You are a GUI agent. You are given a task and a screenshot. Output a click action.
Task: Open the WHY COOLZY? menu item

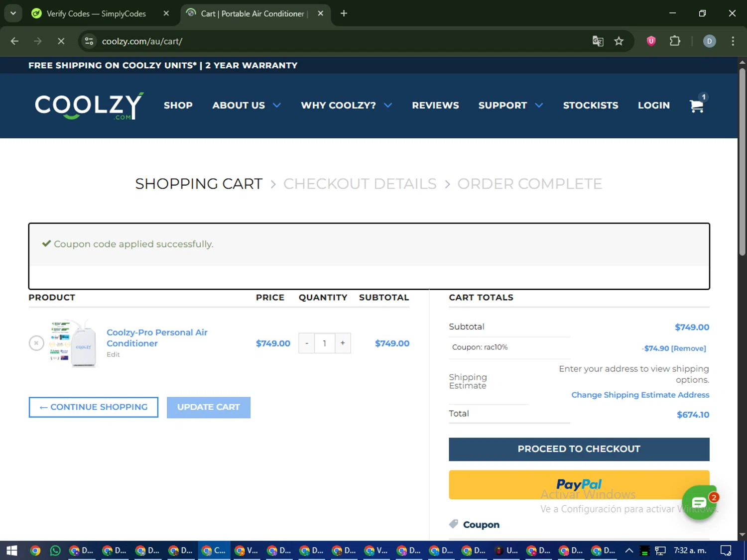click(338, 106)
